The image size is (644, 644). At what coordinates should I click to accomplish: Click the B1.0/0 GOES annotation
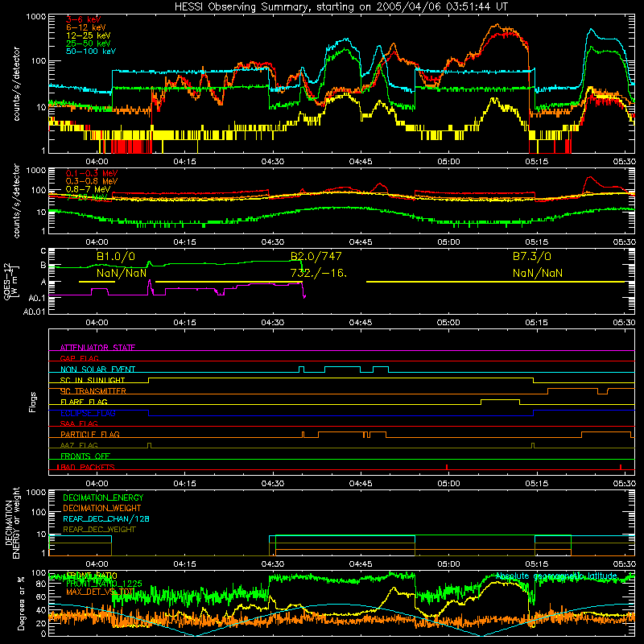point(115,257)
